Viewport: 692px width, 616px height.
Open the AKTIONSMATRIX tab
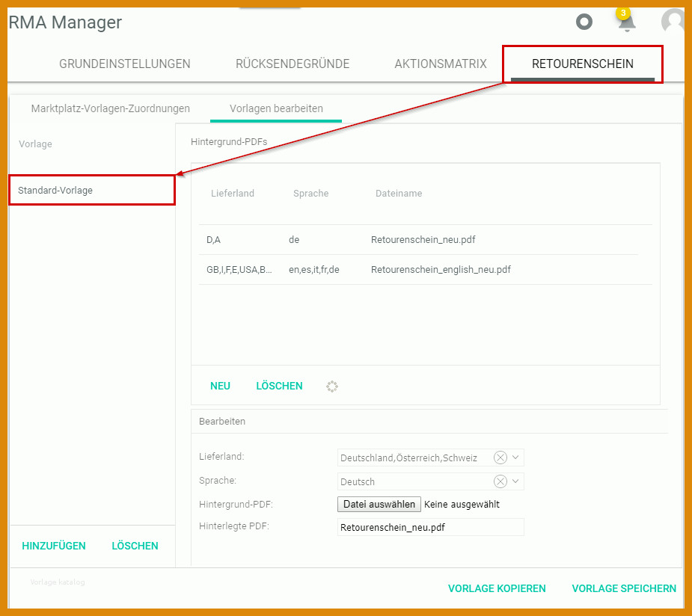pos(441,64)
